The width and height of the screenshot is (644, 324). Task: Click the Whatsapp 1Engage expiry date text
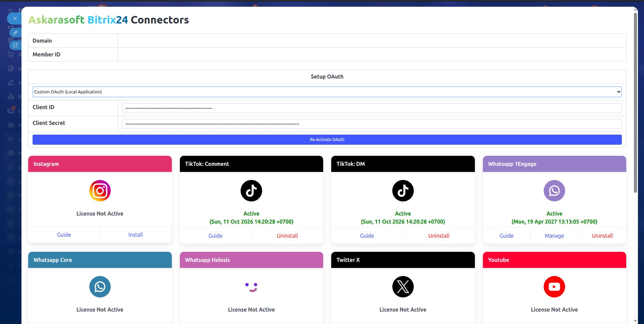click(x=554, y=222)
